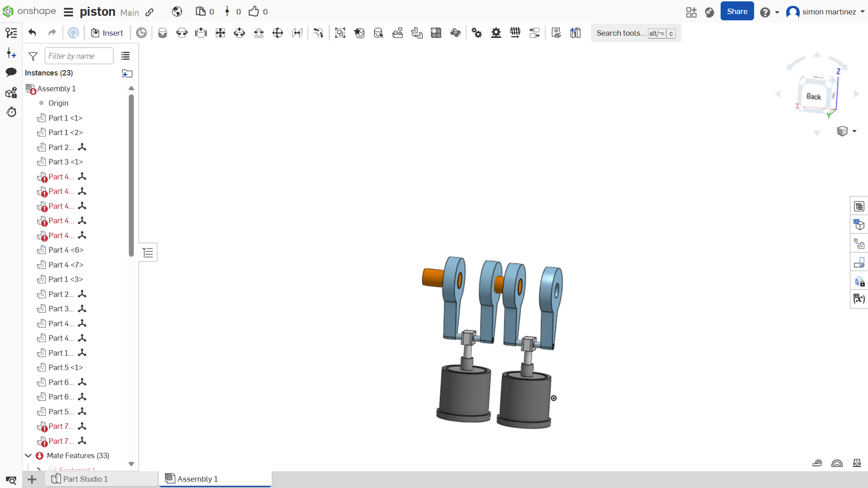Select Part 5 <1> in instance tree
868x488 pixels.
tap(66, 367)
